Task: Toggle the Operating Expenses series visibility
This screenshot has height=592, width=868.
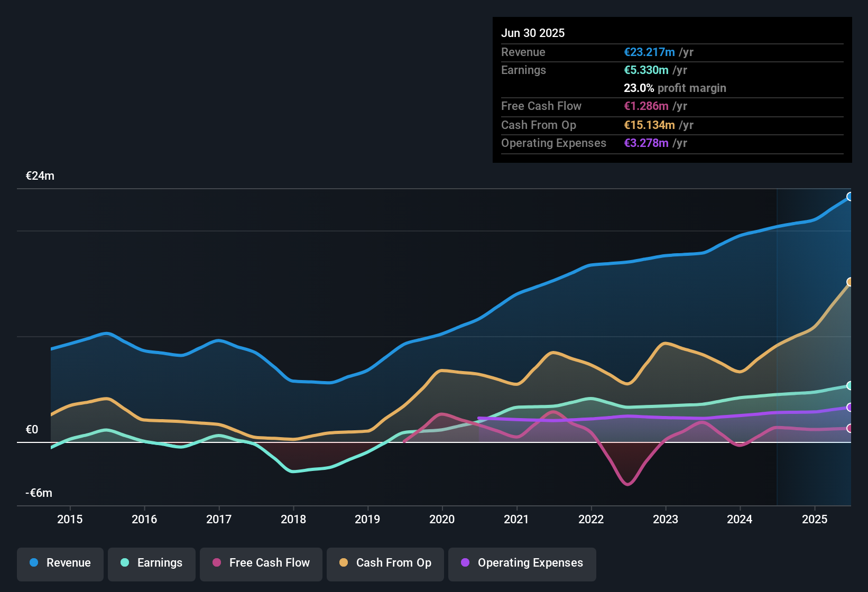Action: tap(522, 564)
